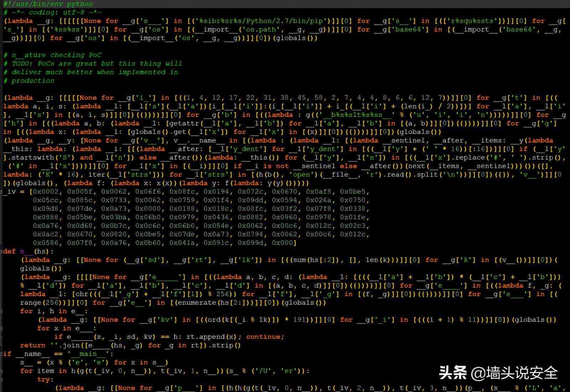The image size is (570, 392).
Task: Click hex value 0x09dd
Action: pos(250,201)
